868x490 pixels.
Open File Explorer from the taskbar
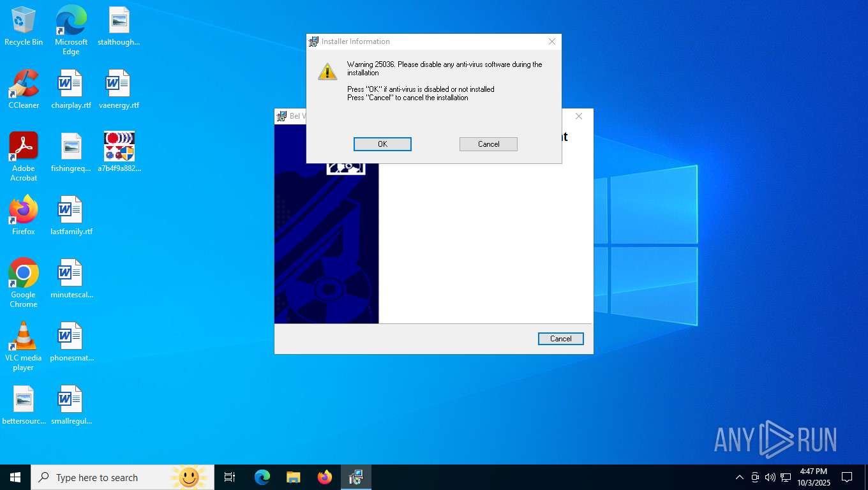point(294,477)
